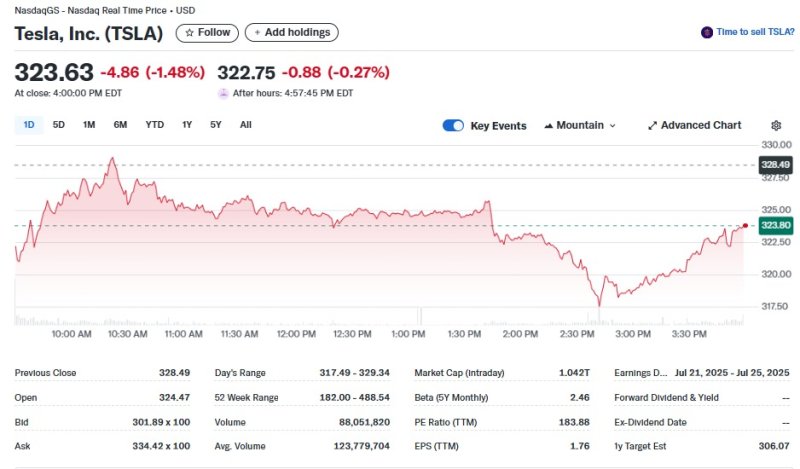
Task: Expand the Mountain chart type dropdown
Action: 611,126
